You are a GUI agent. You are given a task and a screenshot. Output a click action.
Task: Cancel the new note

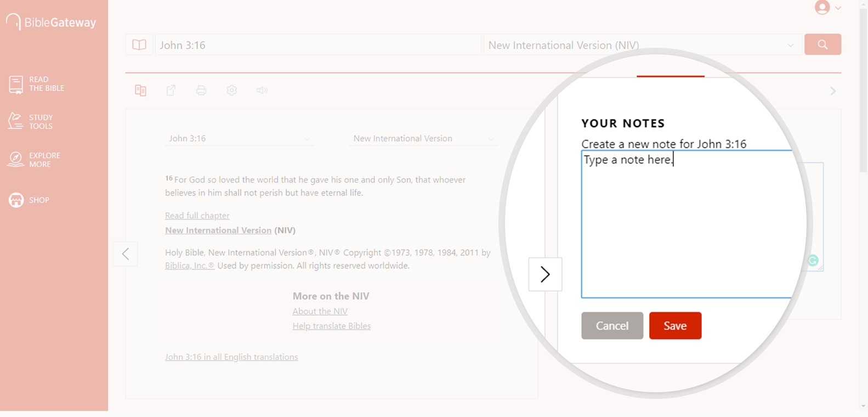[x=612, y=326]
